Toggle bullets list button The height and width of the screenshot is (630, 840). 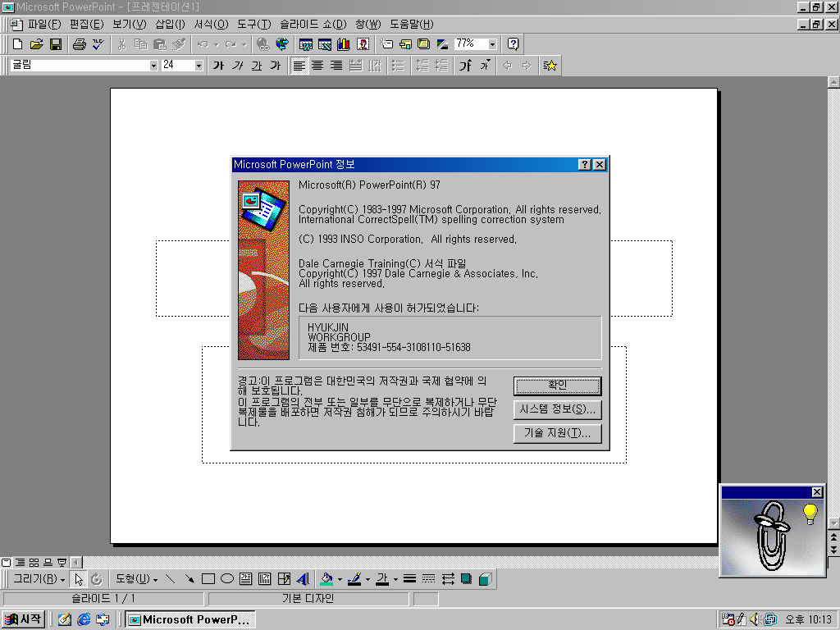[398, 66]
